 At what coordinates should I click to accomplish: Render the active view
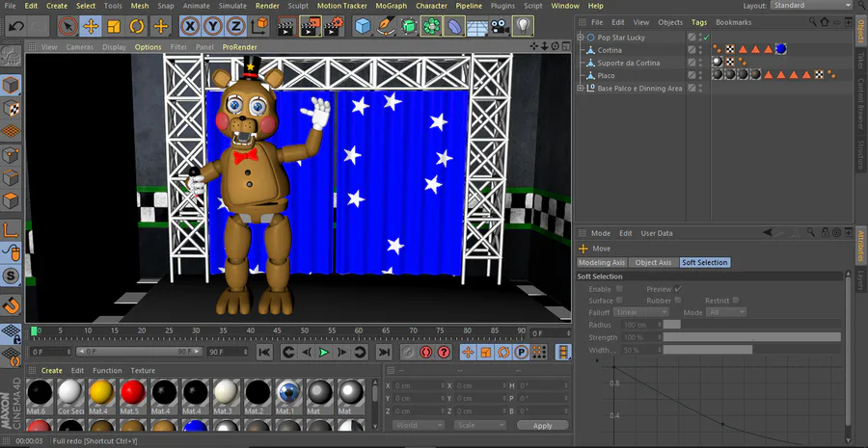pyautogui.click(x=286, y=26)
